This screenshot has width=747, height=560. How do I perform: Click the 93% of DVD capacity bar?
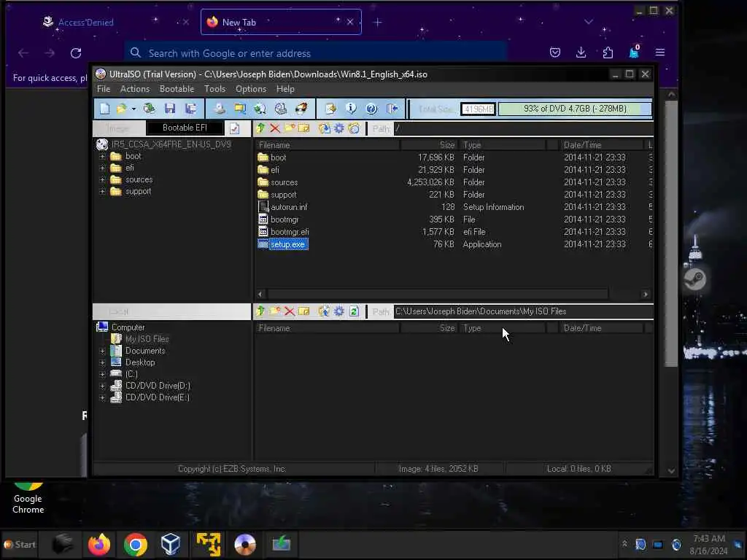click(x=575, y=109)
